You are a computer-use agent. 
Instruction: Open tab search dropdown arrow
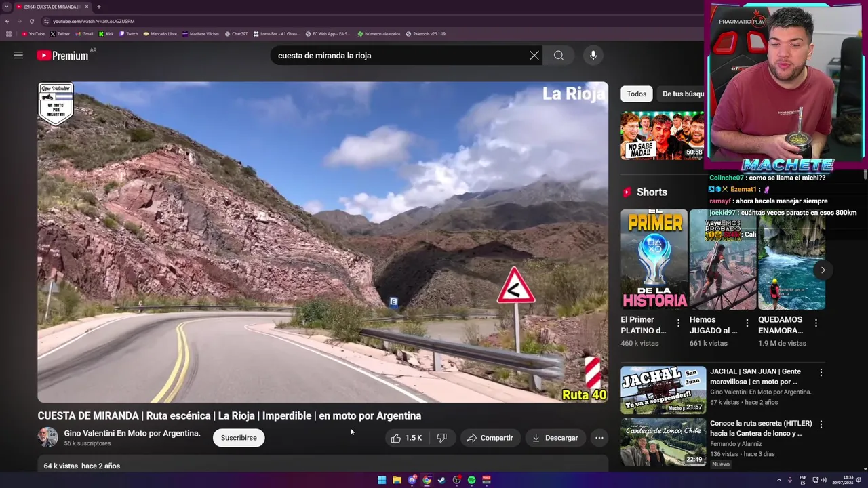(x=7, y=7)
